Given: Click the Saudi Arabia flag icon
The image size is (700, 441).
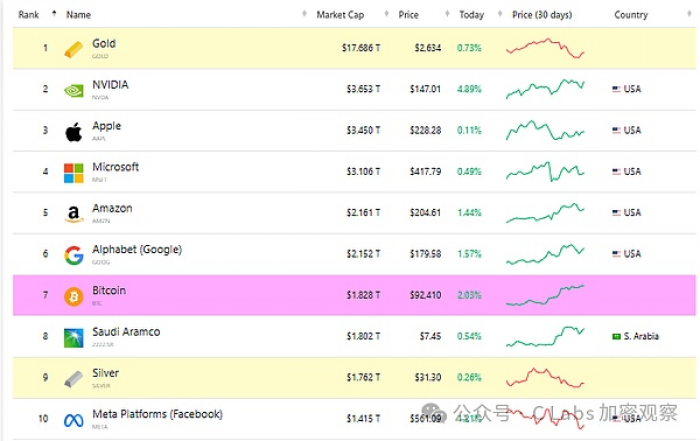Looking at the screenshot, I should [616, 336].
